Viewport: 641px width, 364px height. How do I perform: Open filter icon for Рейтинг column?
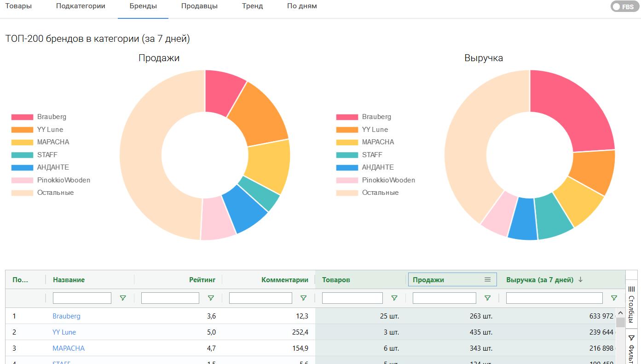(x=211, y=298)
